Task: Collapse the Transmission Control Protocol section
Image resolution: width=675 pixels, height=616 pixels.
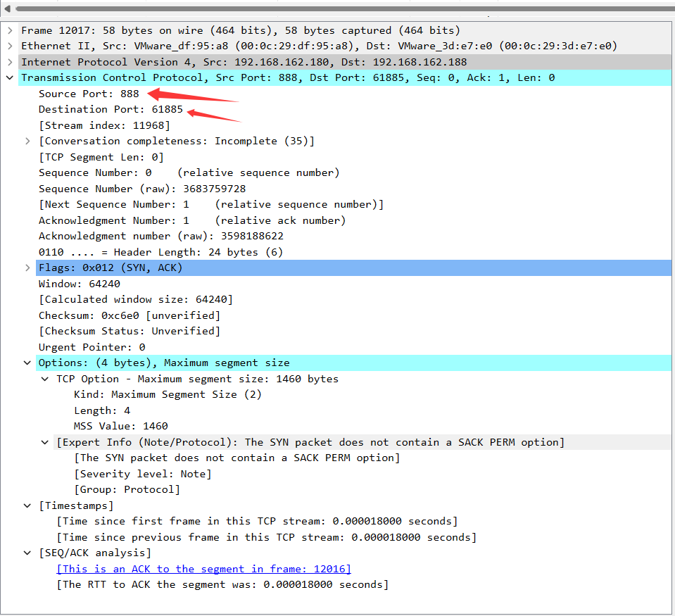Action: click(x=9, y=77)
